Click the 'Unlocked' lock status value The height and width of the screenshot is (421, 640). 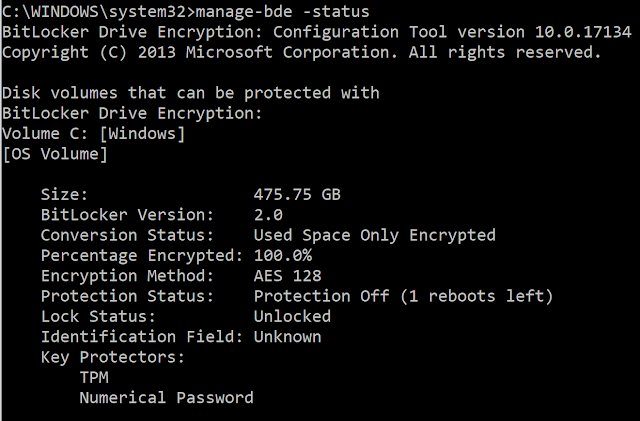point(292,316)
